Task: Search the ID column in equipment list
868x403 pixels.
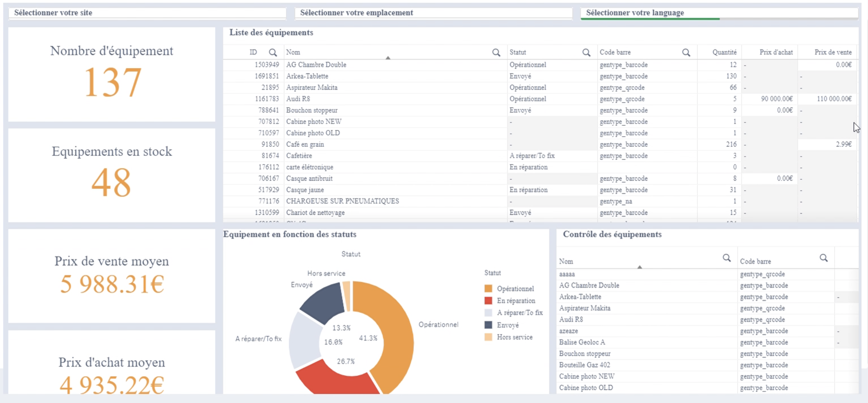Action: click(x=273, y=52)
